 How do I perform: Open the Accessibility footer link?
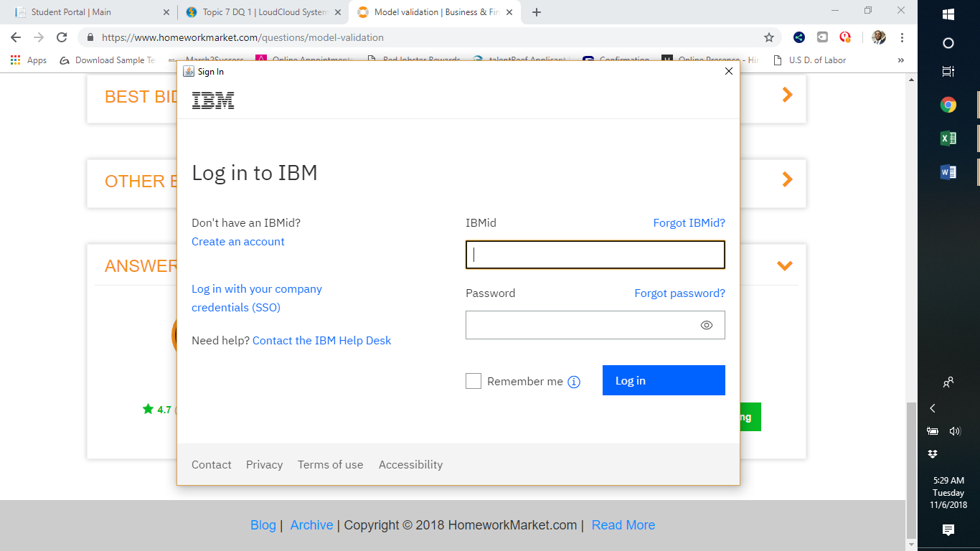[411, 465]
